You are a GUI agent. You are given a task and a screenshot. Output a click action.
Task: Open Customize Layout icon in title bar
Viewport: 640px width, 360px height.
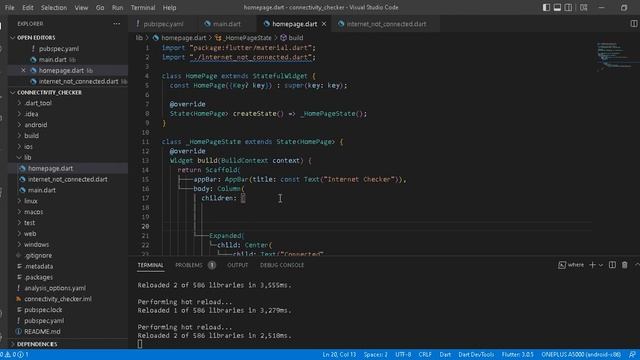click(584, 7)
